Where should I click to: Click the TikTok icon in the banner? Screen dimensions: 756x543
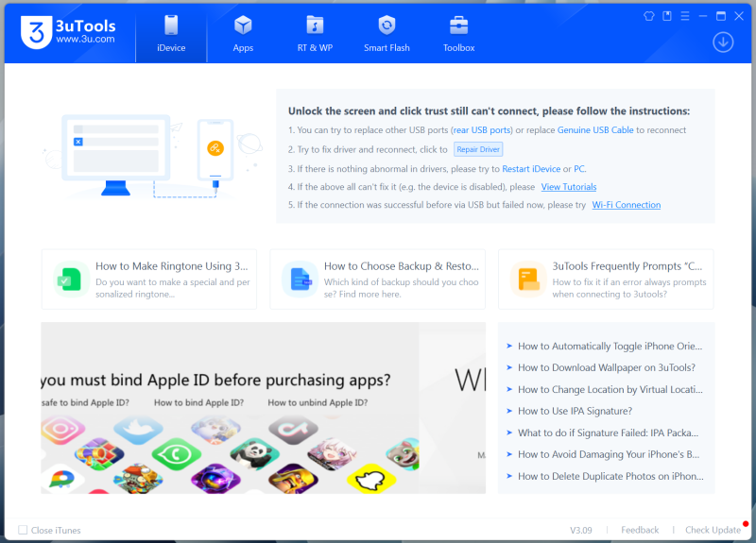tap(293, 429)
